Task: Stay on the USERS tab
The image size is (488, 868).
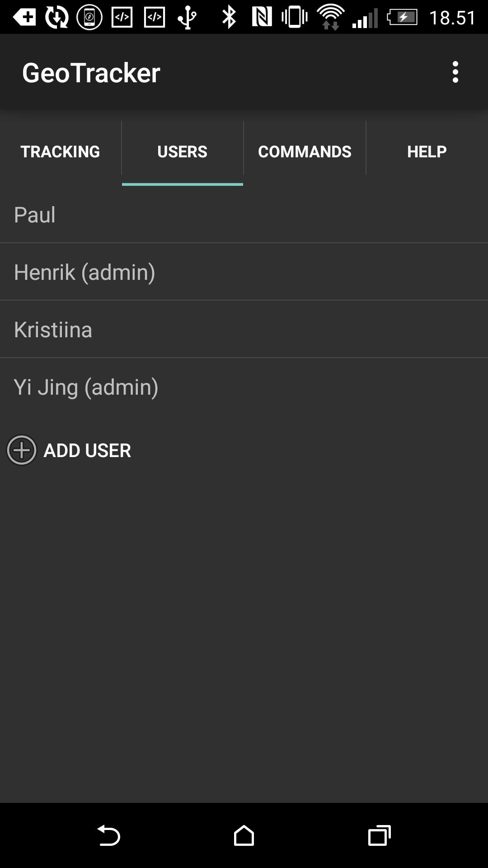Action: pyautogui.click(x=182, y=151)
